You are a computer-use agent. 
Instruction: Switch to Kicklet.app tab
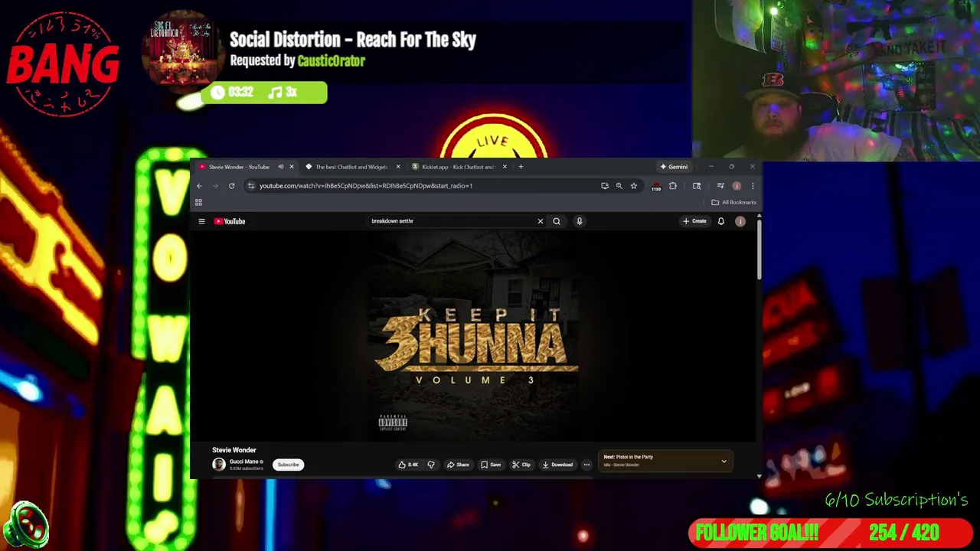coord(457,167)
